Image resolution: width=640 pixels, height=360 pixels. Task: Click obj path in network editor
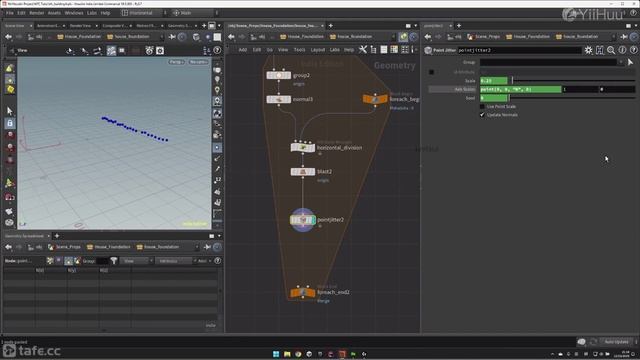258,37
